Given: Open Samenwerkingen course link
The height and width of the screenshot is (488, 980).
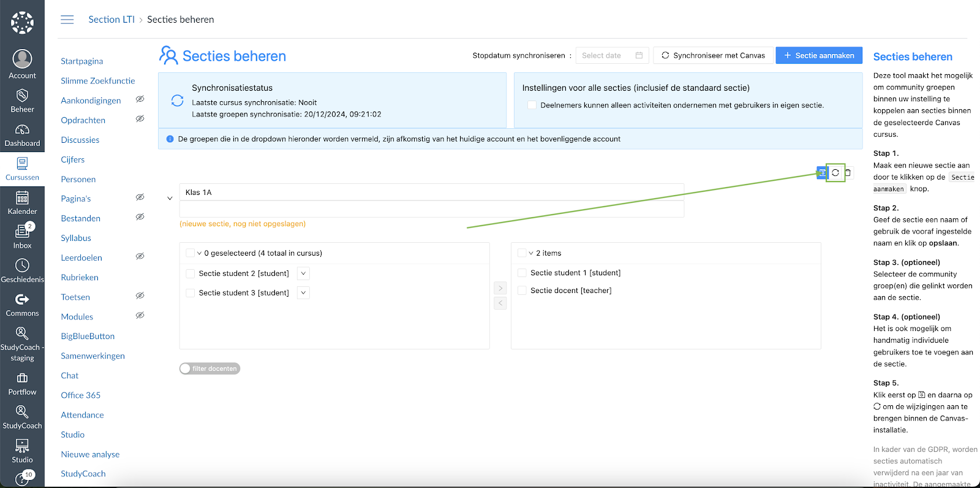Looking at the screenshot, I should (x=93, y=356).
